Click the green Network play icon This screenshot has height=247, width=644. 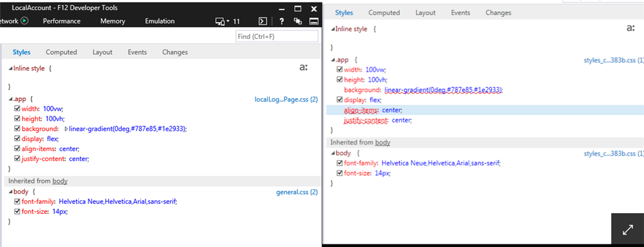pyautogui.click(x=25, y=21)
